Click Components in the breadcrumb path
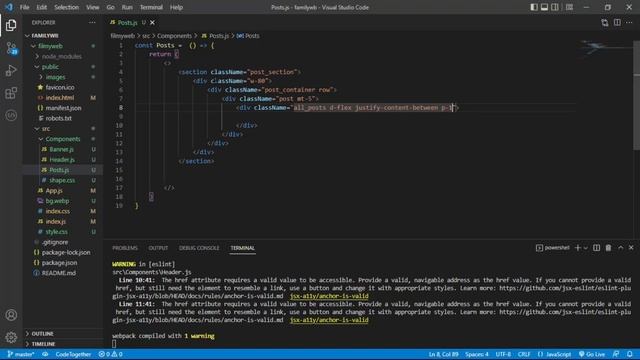The height and width of the screenshot is (360, 640). pos(174,36)
